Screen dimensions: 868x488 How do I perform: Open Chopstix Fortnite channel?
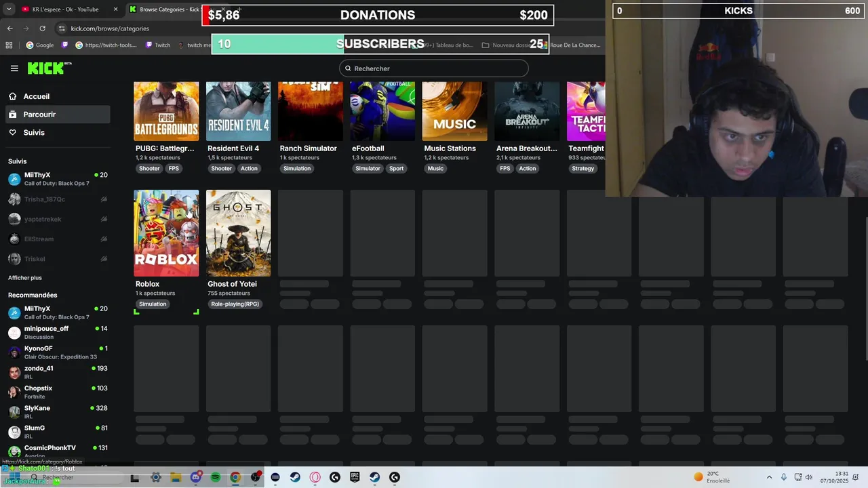click(58, 392)
